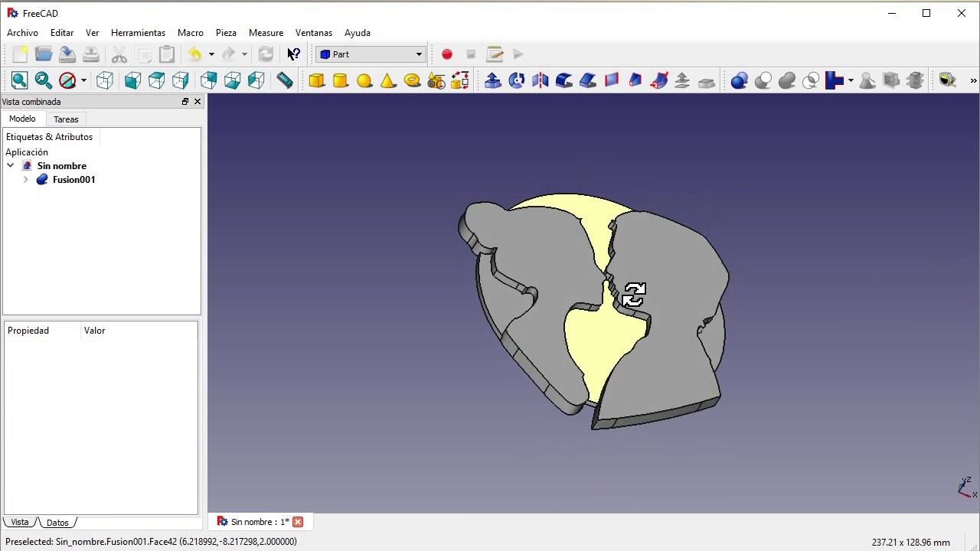Open the Herramientas menu
Viewport: 980px width, 551px height.
[138, 33]
